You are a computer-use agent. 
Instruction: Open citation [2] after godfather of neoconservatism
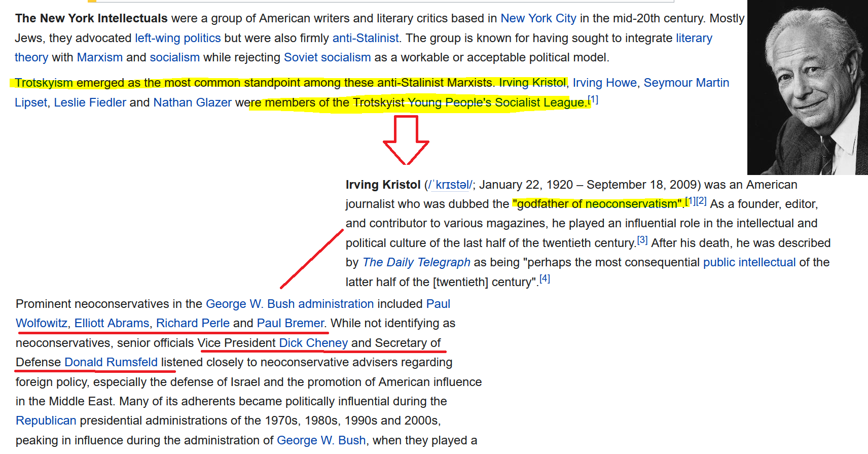pos(701,201)
